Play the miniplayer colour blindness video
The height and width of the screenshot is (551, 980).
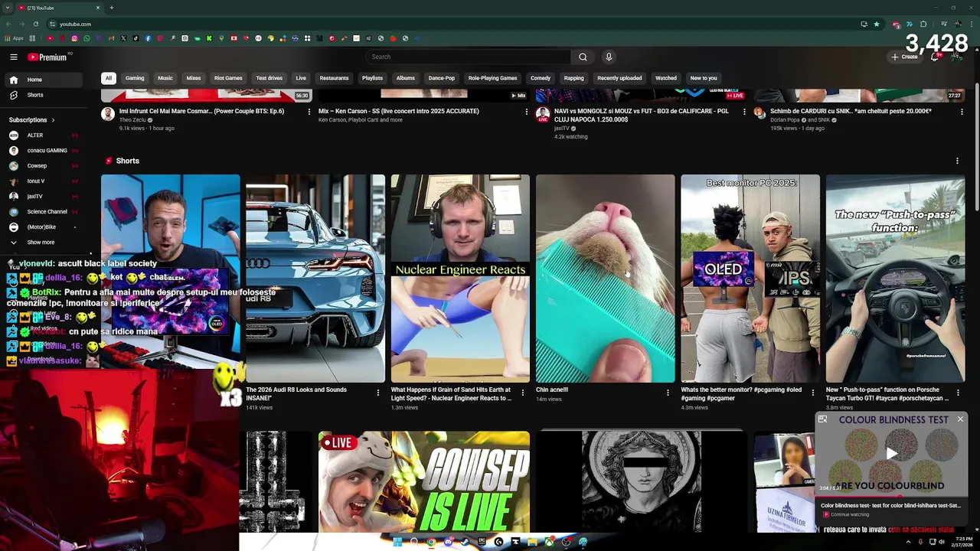[x=891, y=453]
